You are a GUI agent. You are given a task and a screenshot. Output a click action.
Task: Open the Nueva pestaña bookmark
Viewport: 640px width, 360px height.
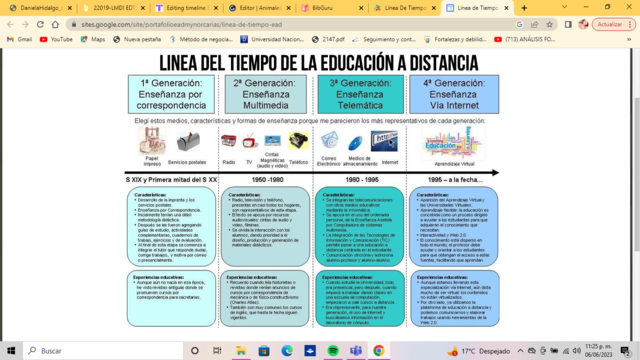(x=137, y=40)
